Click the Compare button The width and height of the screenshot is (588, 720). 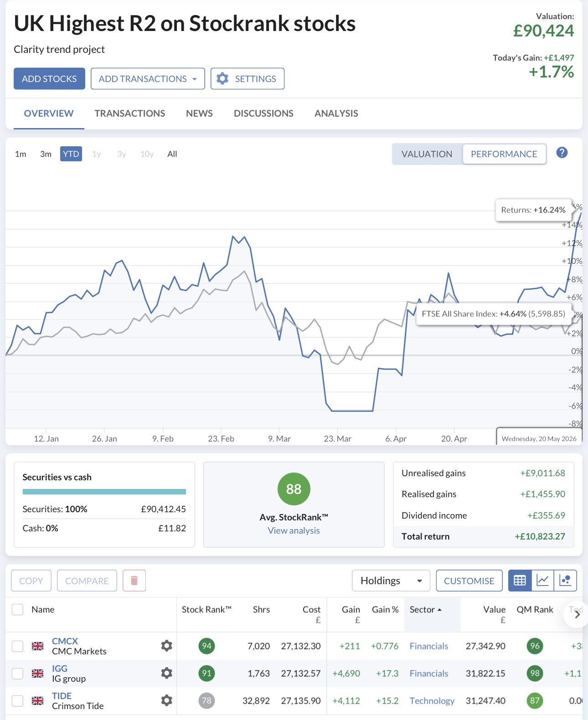[87, 581]
